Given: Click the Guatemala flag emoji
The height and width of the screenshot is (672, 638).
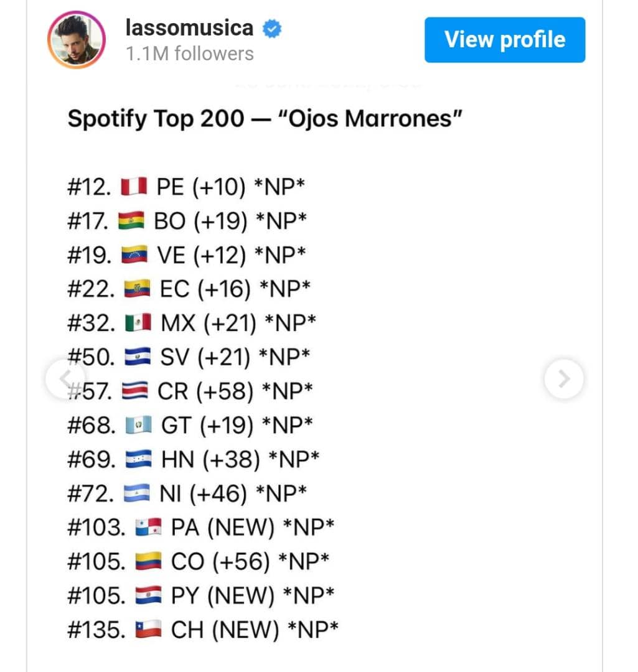Looking at the screenshot, I should [138, 425].
